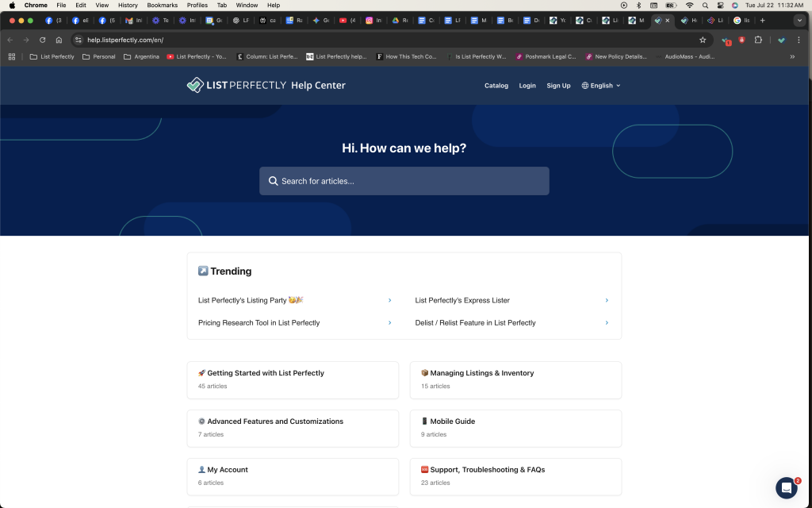Viewport: 812px width, 508px height.
Task: Open a new tab with plus button
Action: click(x=762, y=20)
